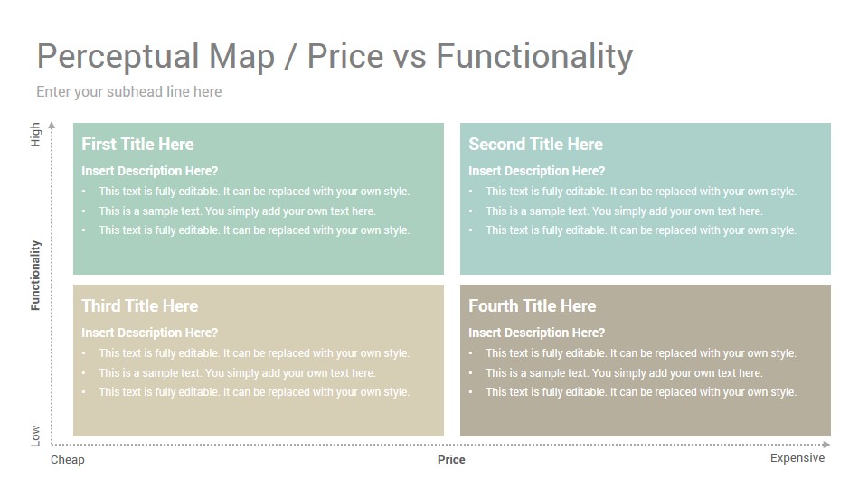Screen dimensions: 868x488
Task: Click the Low label on vertical axis
Action: click(35, 436)
